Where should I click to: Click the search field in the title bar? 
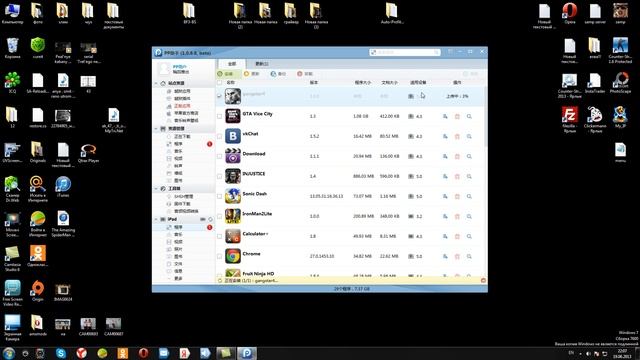pyautogui.click(x=405, y=52)
